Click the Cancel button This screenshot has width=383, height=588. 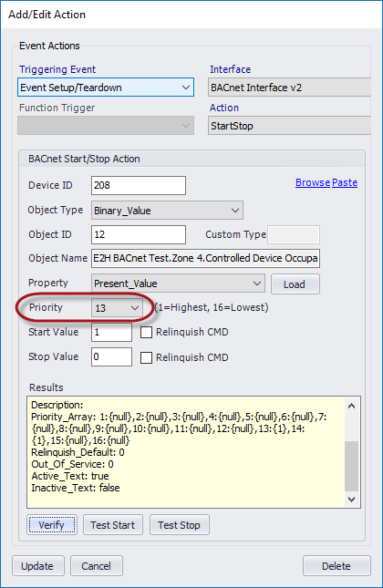(x=97, y=565)
